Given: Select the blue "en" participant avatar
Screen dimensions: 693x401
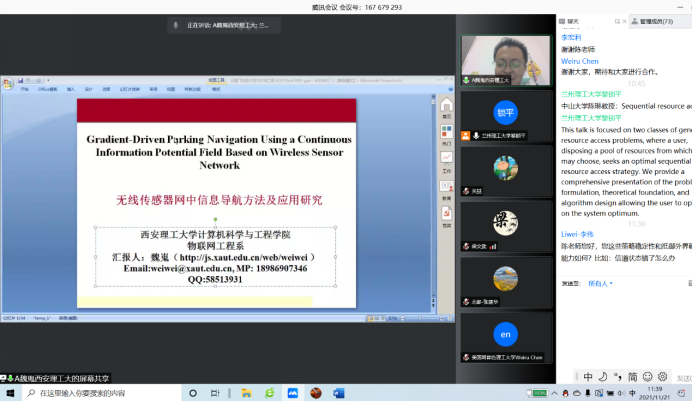Looking at the screenshot, I should [x=506, y=333].
